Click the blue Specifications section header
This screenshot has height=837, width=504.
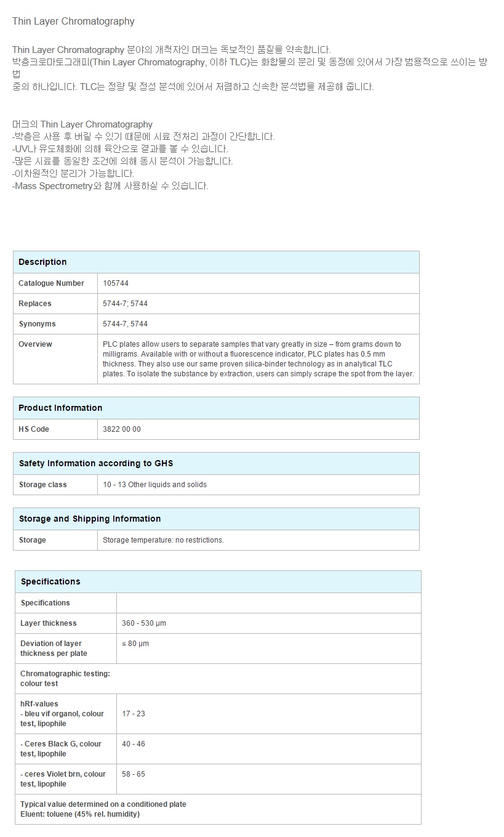50,581
